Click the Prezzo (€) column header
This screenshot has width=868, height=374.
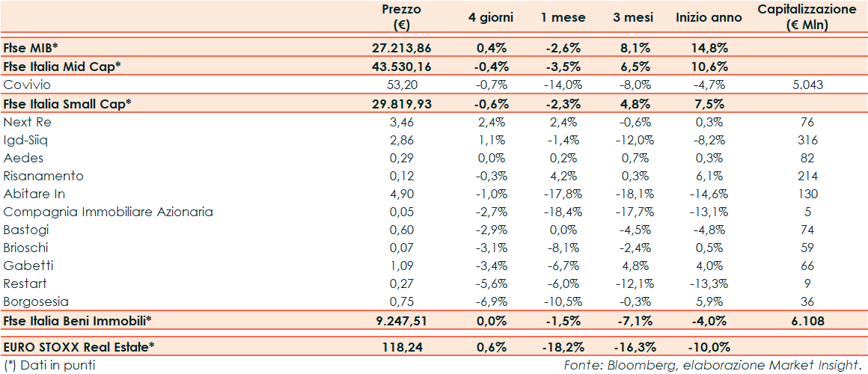click(401, 17)
